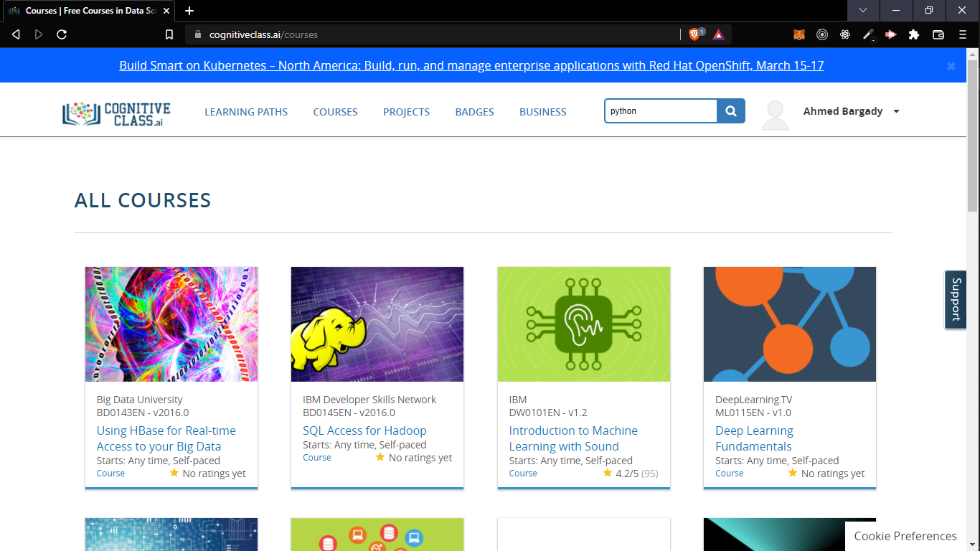Click the pink video recorder extension icon
This screenshot has height=551, width=980.
click(x=891, y=34)
